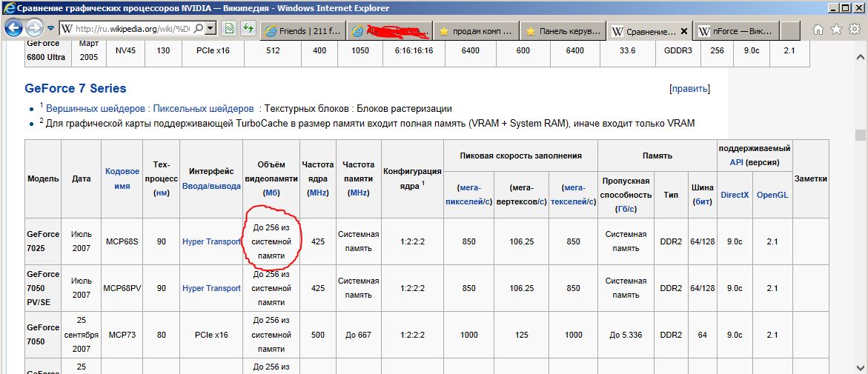
Task: Click the magnifier search icon in address bar
Action: 198,29
